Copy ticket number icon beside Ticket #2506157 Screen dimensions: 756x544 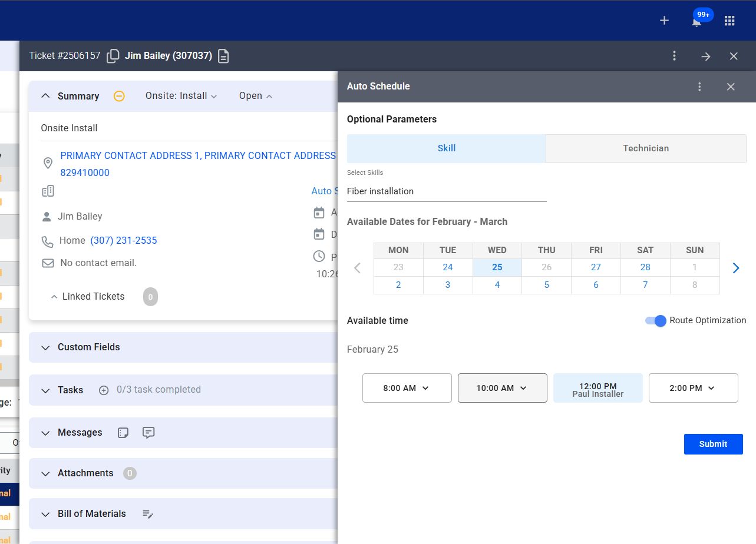tap(113, 56)
